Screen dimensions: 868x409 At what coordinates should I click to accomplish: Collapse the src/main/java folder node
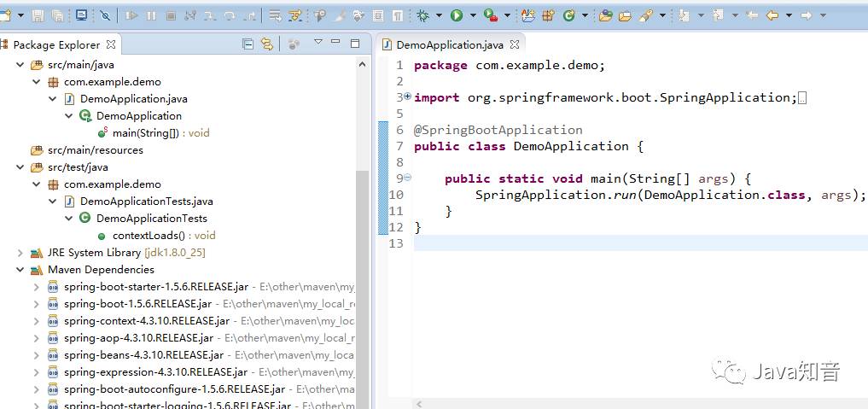tap(20, 65)
